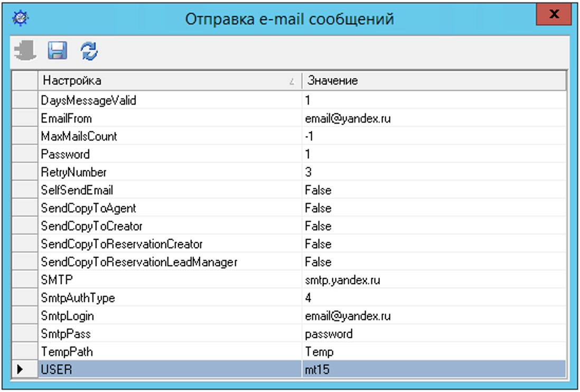Select the MaxMailsCount setting name
Screen dimensions: 580x392
point(79,136)
